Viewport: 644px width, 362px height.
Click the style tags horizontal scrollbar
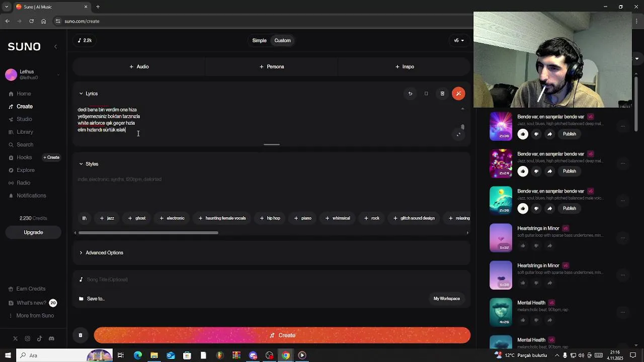pos(148,233)
